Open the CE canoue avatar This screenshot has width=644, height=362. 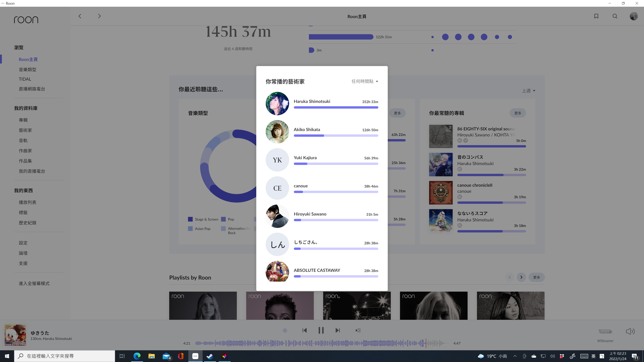coord(277,188)
